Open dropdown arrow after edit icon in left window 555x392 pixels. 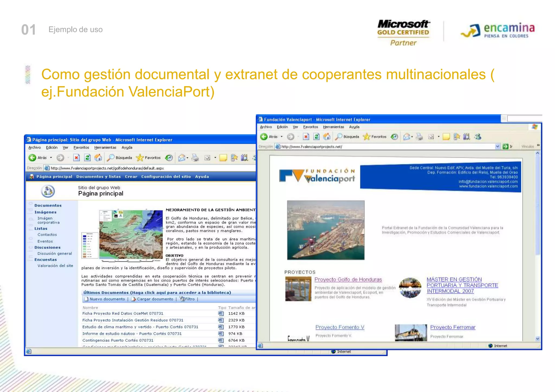pyautogui.click(x=215, y=158)
